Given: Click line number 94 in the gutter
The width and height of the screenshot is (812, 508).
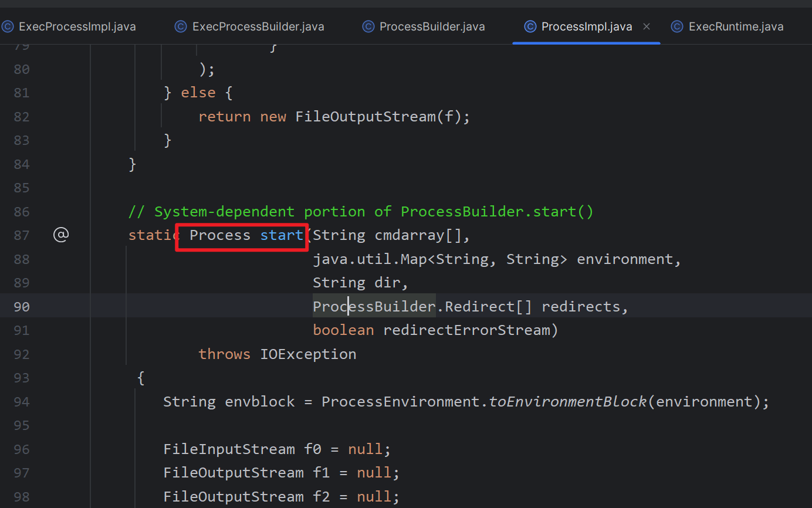Looking at the screenshot, I should [x=22, y=402].
